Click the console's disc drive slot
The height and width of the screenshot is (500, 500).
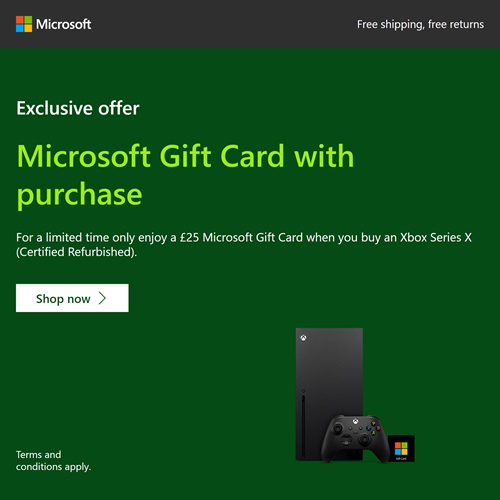303,426
